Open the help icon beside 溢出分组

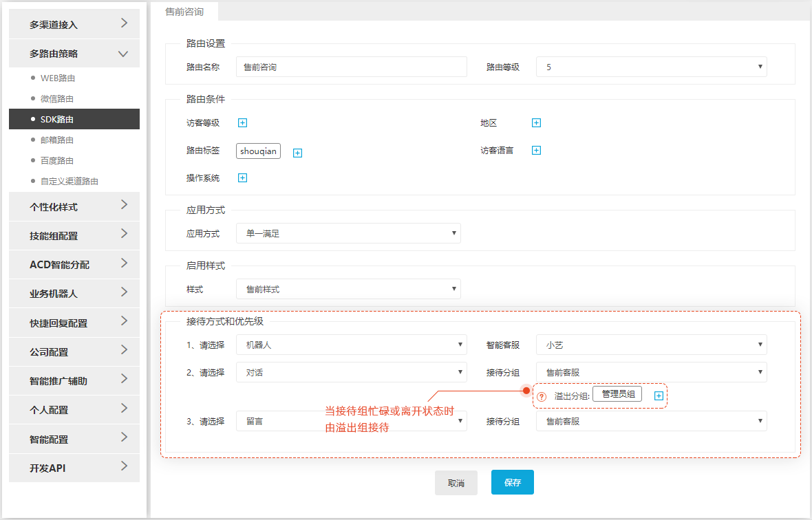(542, 397)
